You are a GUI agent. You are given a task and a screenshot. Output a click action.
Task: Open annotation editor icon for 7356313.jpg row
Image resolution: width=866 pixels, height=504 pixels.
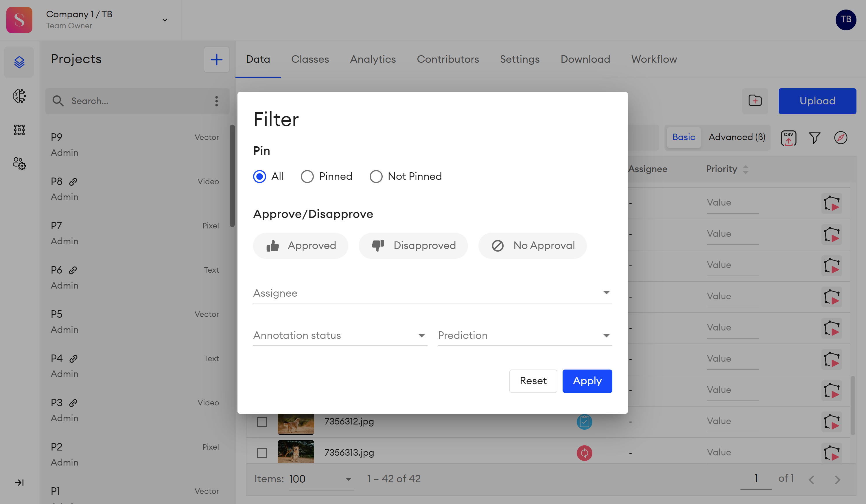(x=832, y=453)
